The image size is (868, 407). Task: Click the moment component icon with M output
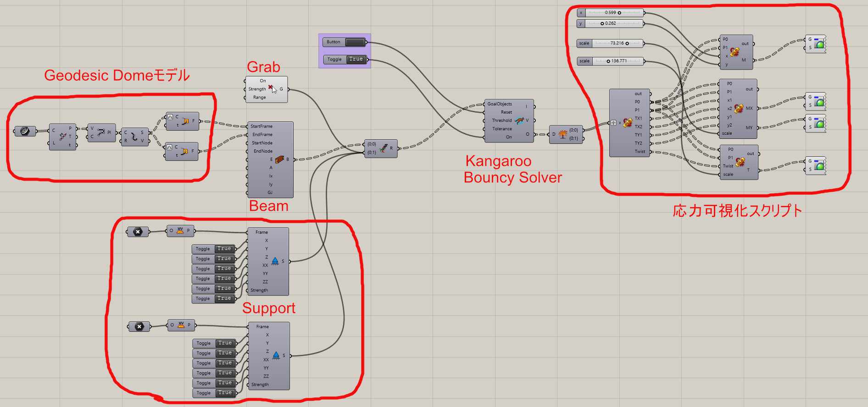tap(735, 52)
